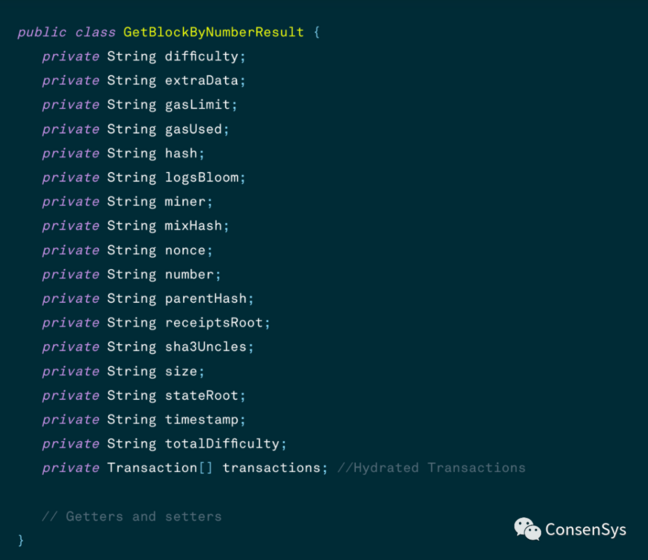Click the mixHash field name
The width and height of the screenshot is (648, 560).
193,226
